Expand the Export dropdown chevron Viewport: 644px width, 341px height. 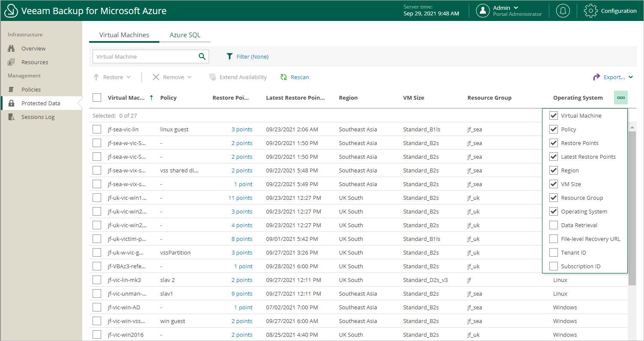pyautogui.click(x=631, y=77)
